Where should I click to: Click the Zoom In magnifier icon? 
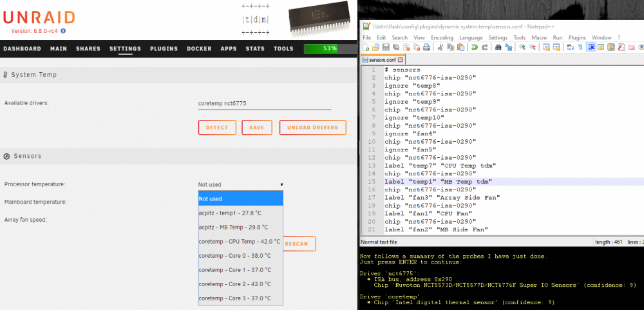pyautogui.click(x=522, y=47)
